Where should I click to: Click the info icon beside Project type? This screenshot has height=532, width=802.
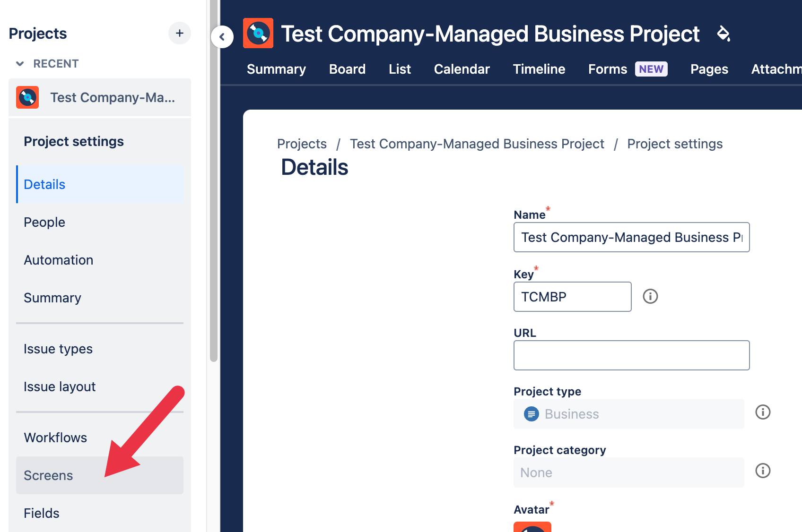click(763, 412)
